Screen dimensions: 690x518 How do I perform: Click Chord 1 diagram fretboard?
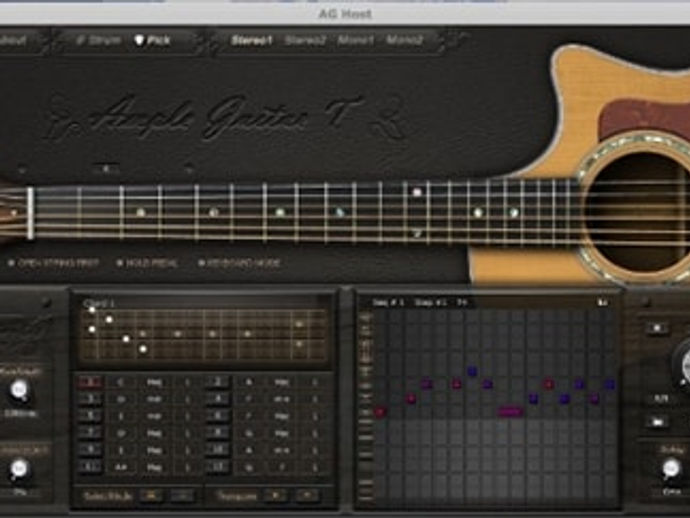[203, 335]
